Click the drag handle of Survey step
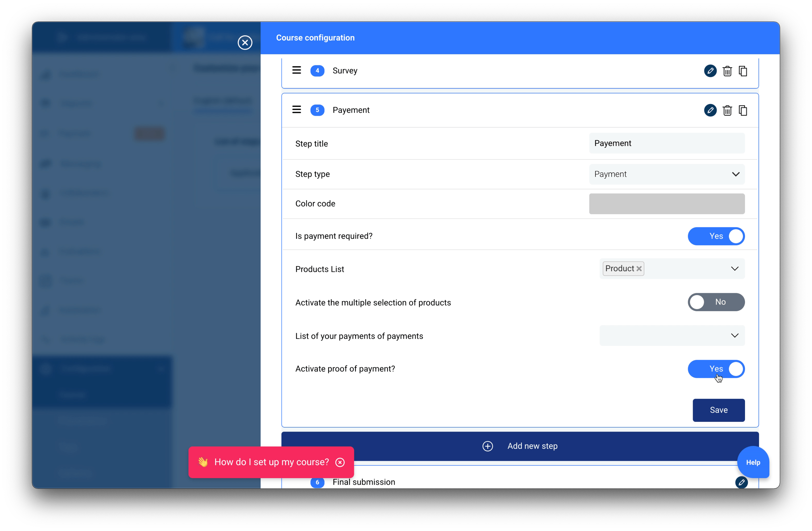 point(296,70)
